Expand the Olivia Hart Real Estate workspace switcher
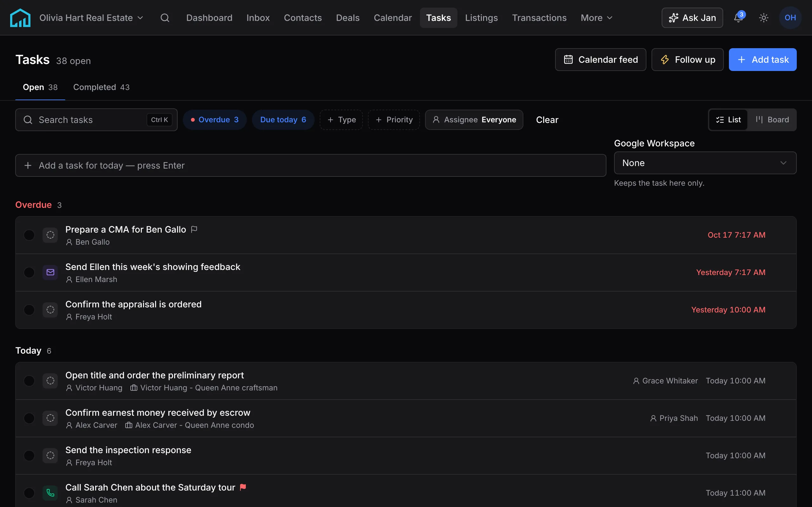The image size is (812, 507). [x=92, y=18]
